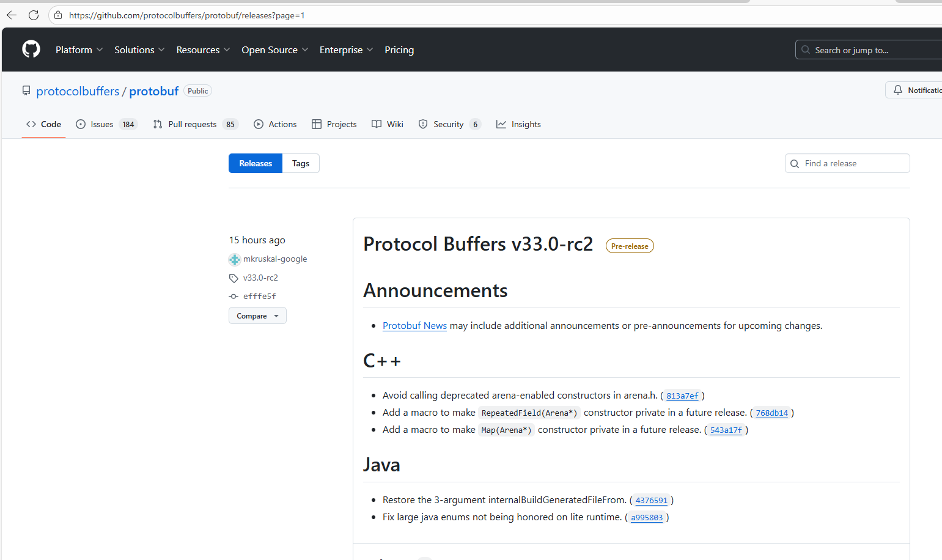Click the tag icon beside v33.0-rc2
Screen dimensions: 942x560
234,278
